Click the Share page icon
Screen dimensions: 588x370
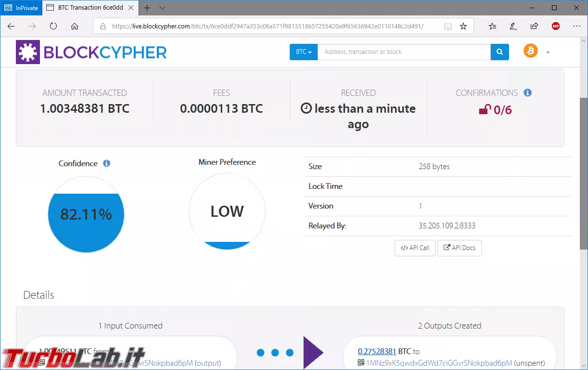[x=535, y=26]
